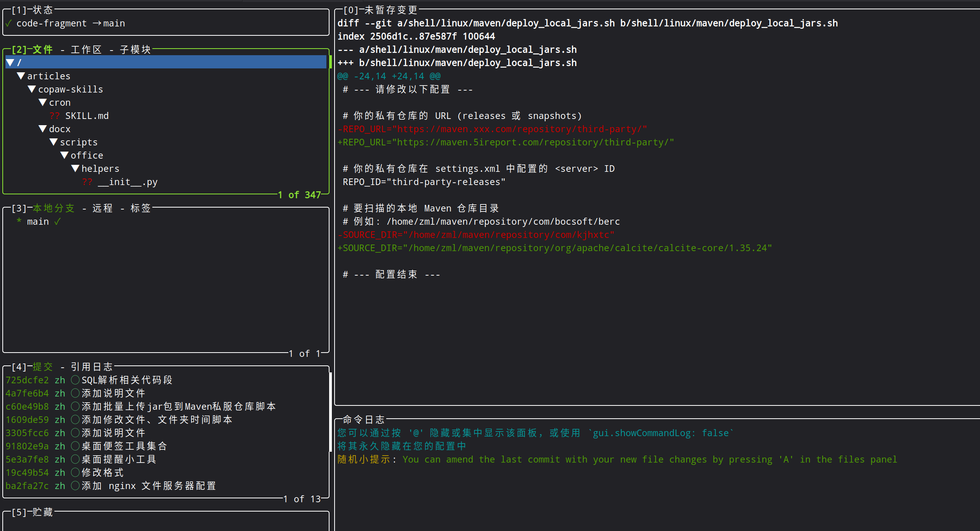The width and height of the screenshot is (980, 531).
Task: Switch to the 远程 branches tab
Action: tap(103, 208)
